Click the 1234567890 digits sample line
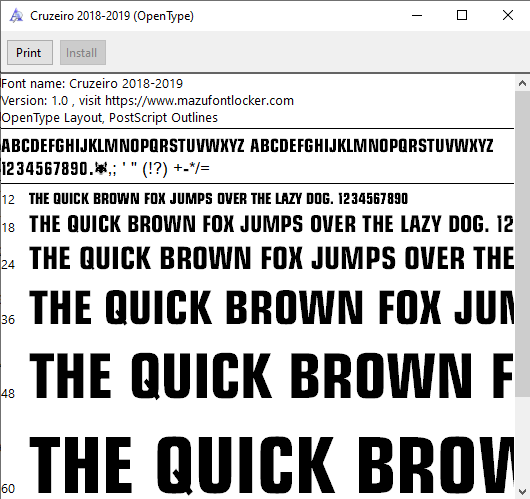Viewport: 530px width, 499px height. coord(105,168)
